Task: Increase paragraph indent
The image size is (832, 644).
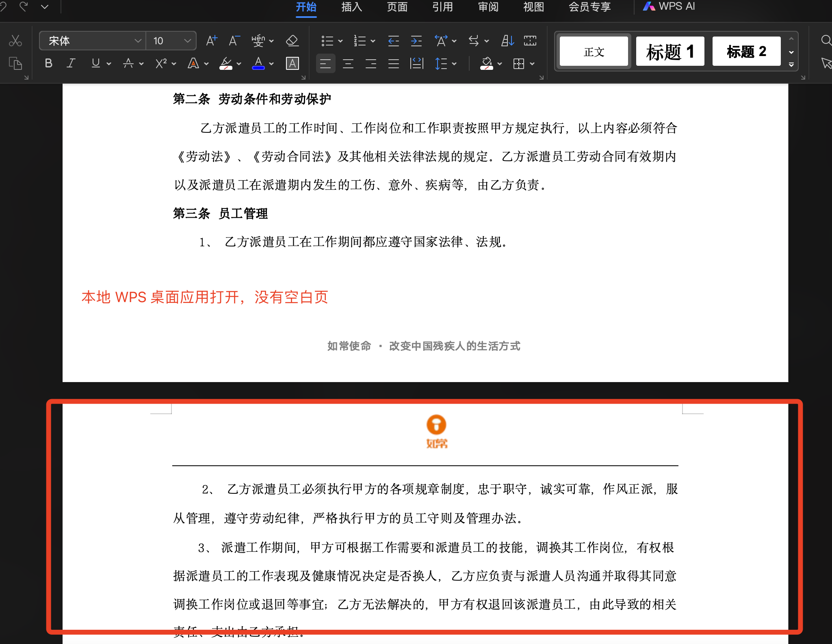Action: (x=416, y=41)
